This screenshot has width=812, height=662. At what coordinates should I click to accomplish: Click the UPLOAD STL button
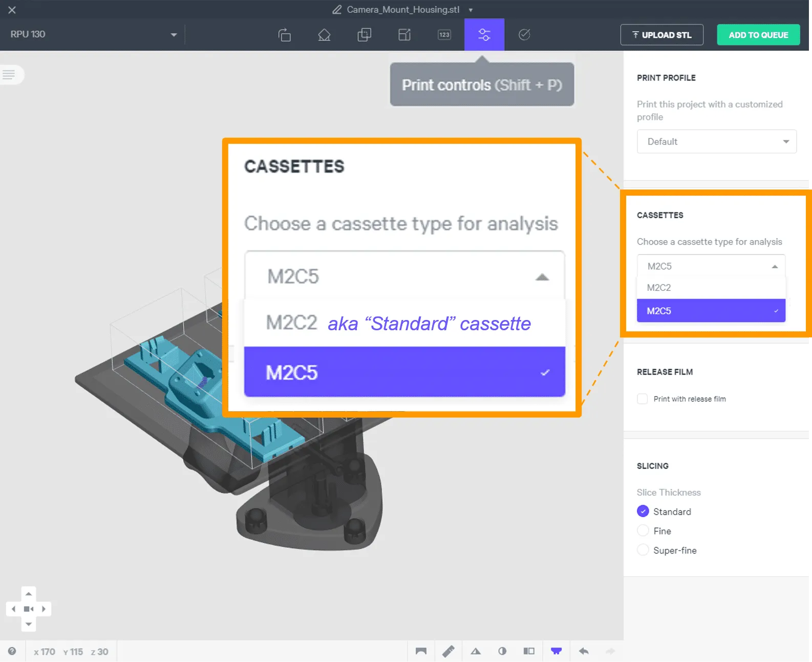(662, 35)
